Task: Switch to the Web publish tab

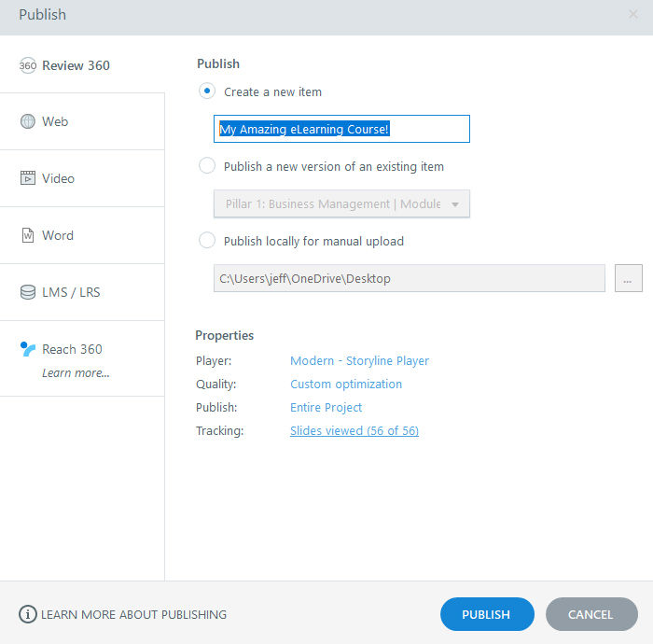Action: click(55, 121)
